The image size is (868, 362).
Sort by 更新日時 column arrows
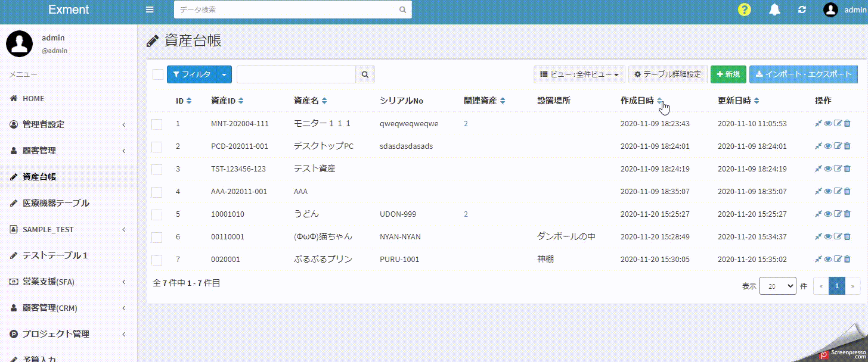[x=756, y=101]
